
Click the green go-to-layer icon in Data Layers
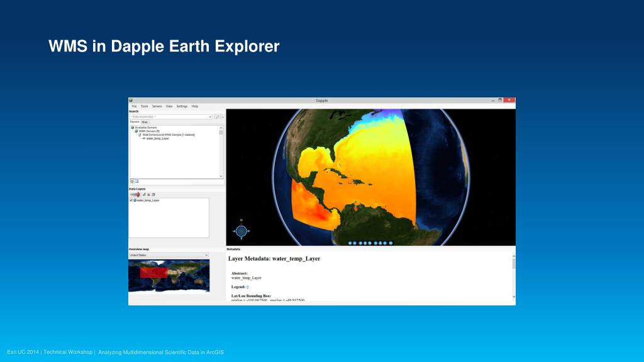point(144,195)
